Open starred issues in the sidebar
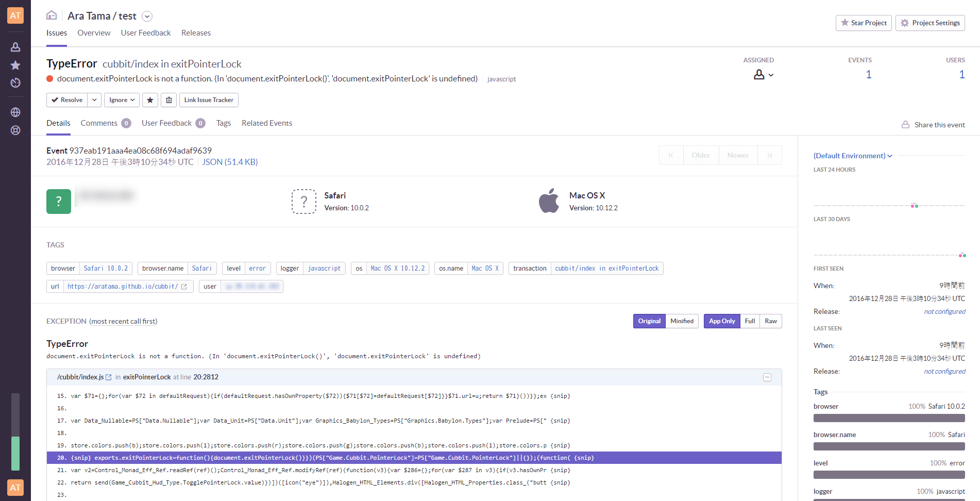Viewport: 980px width, 501px height. point(15,65)
